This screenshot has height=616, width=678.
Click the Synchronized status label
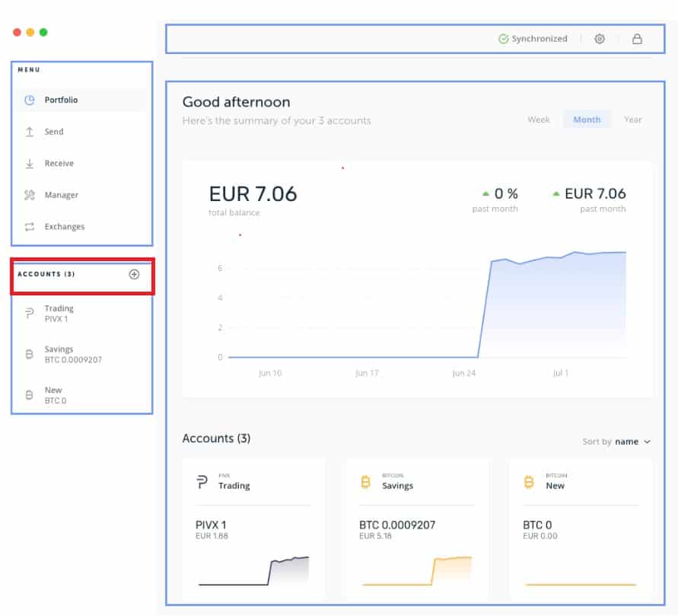[x=540, y=39]
